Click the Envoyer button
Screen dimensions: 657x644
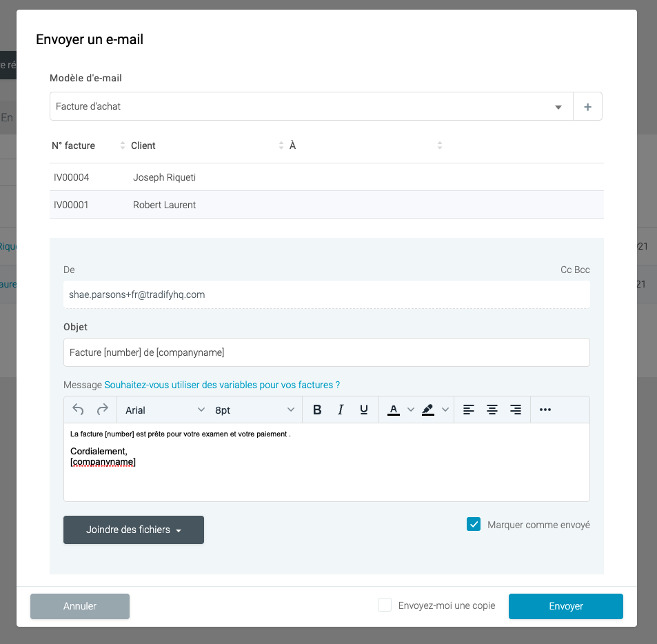[x=566, y=606]
